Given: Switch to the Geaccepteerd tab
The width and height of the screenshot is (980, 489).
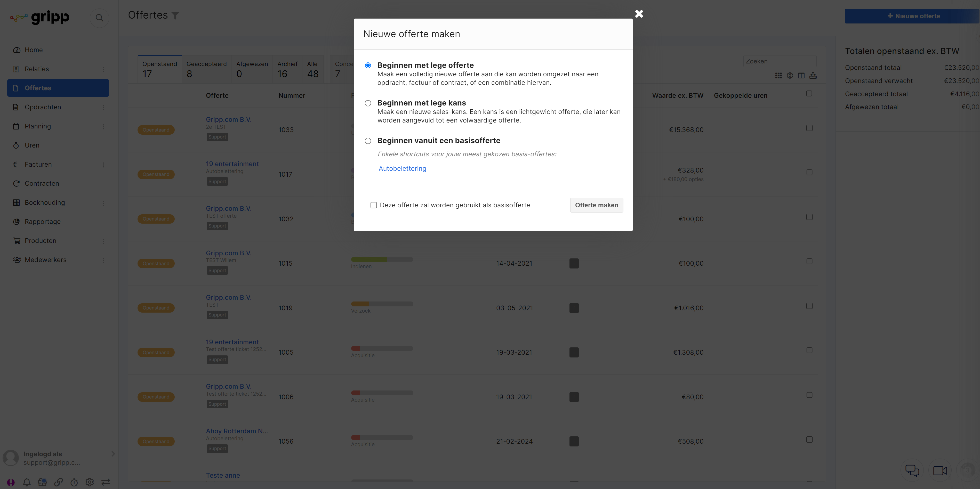Looking at the screenshot, I should coord(206,69).
